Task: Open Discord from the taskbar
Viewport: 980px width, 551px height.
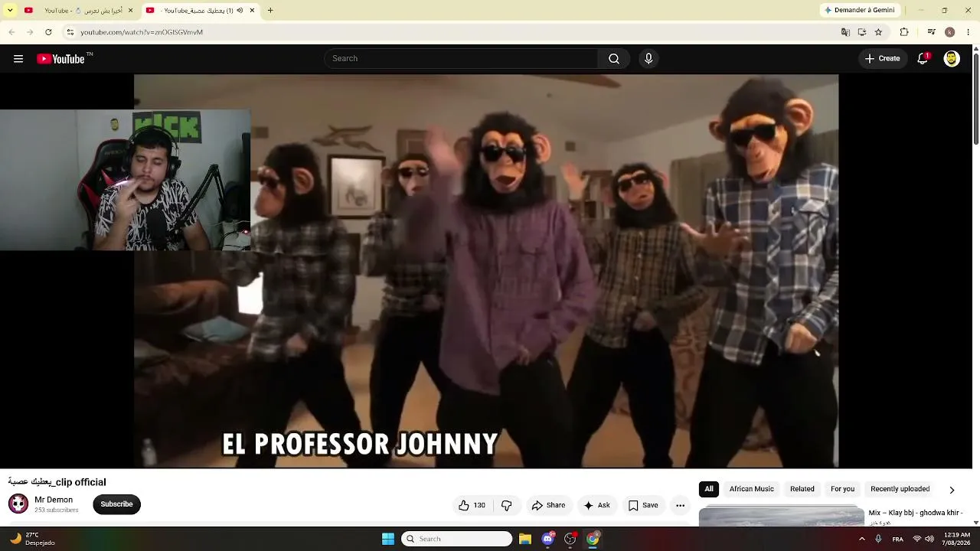Action: point(547,539)
